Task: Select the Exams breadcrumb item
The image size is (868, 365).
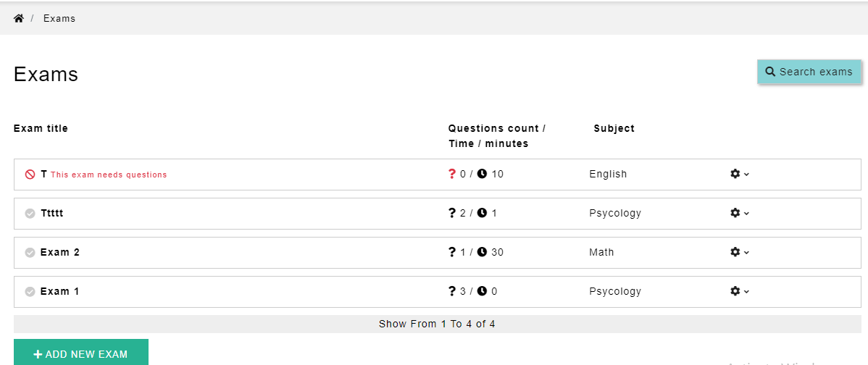Action: pyautogui.click(x=59, y=18)
